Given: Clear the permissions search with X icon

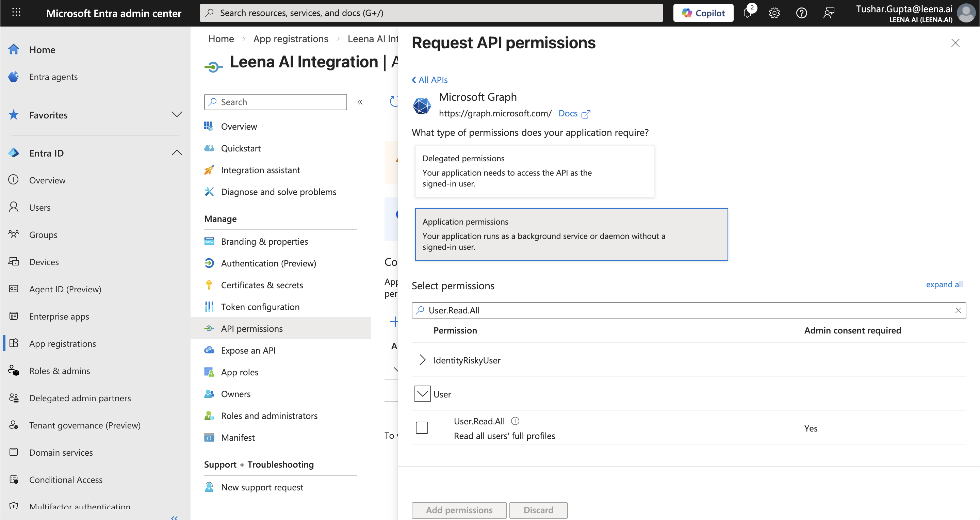Looking at the screenshot, I should pyautogui.click(x=958, y=310).
